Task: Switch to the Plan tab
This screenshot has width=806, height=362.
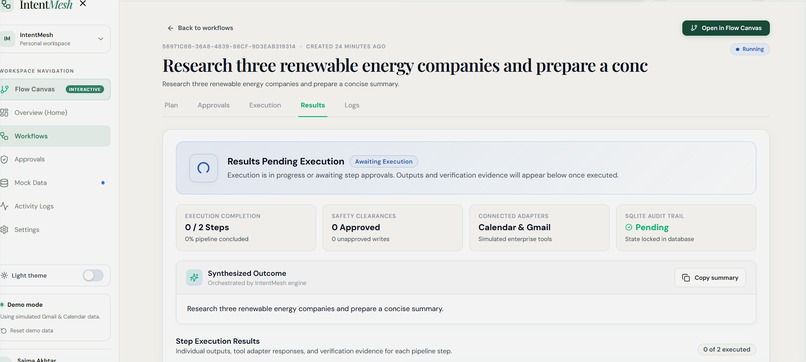Action: point(171,105)
